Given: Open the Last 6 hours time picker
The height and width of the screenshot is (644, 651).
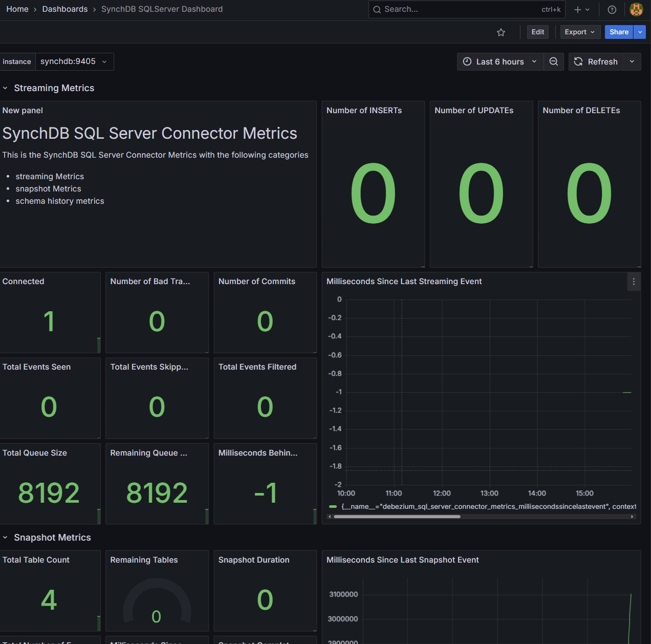Looking at the screenshot, I should 500,61.
